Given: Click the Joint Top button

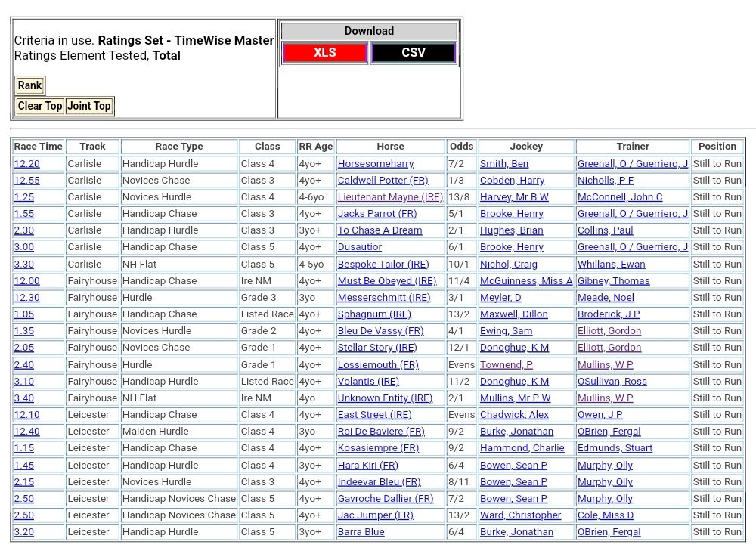Looking at the screenshot, I should 89,106.
